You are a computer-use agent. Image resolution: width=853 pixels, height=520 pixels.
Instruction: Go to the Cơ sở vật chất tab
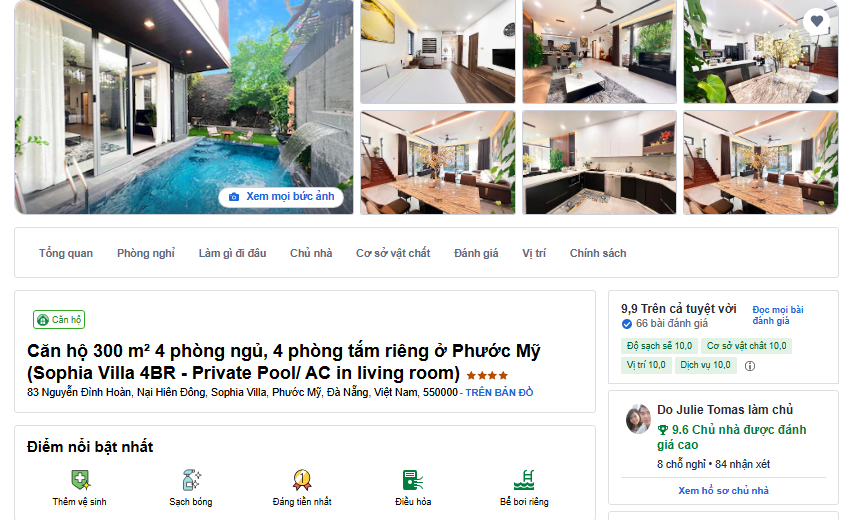(393, 253)
